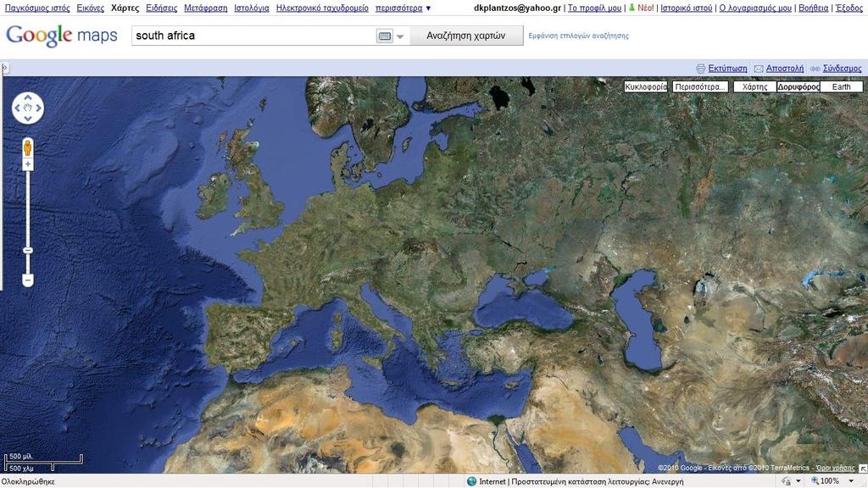Open Μετάφραση in the top bar
This screenshot has height=488, width=868.
(206, 8)
